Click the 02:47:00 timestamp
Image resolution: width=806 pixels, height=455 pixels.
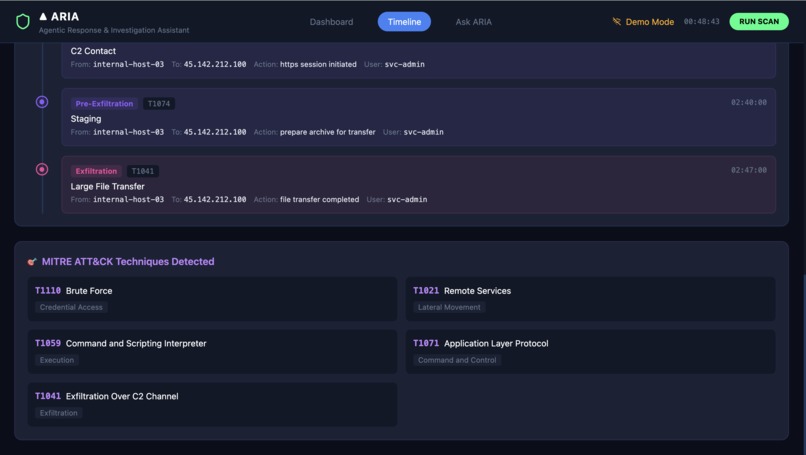[748, 170]
